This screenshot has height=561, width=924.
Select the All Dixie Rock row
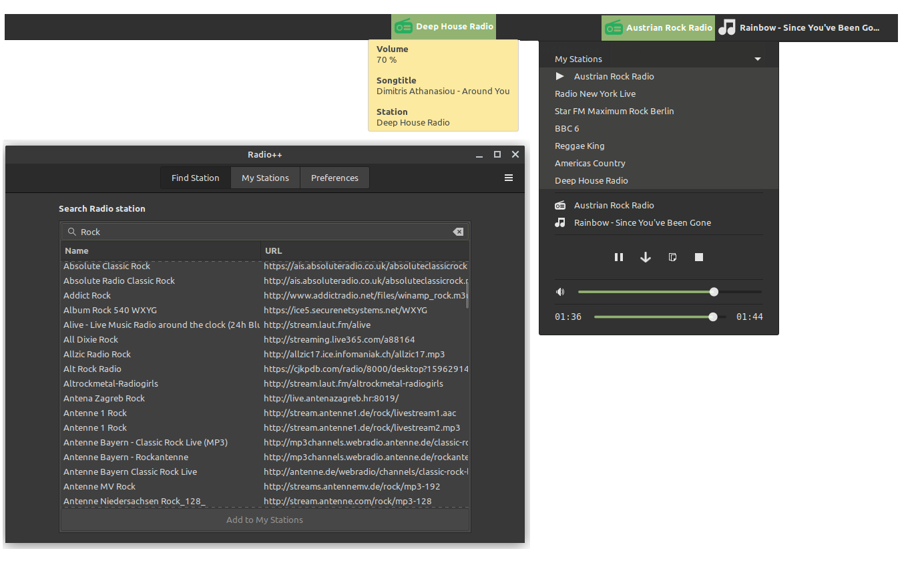[265, 339]
